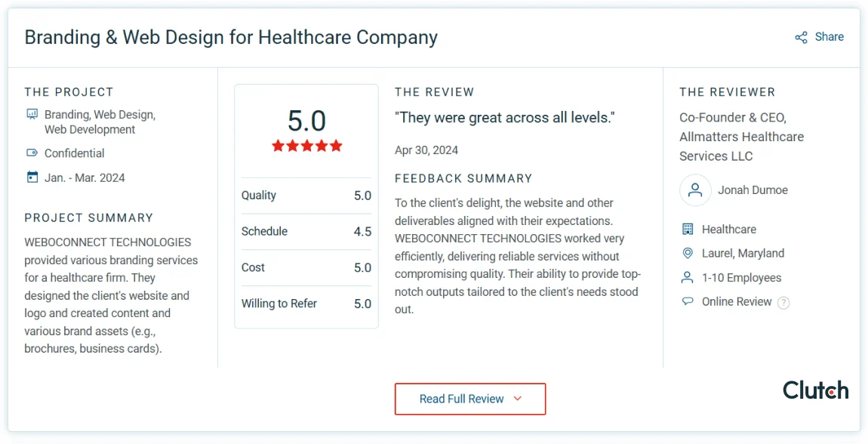Click the Branding & Web Design review title
Image resolution: width=868 pixels, height=444 pixels.
click(x=232, y=37)
